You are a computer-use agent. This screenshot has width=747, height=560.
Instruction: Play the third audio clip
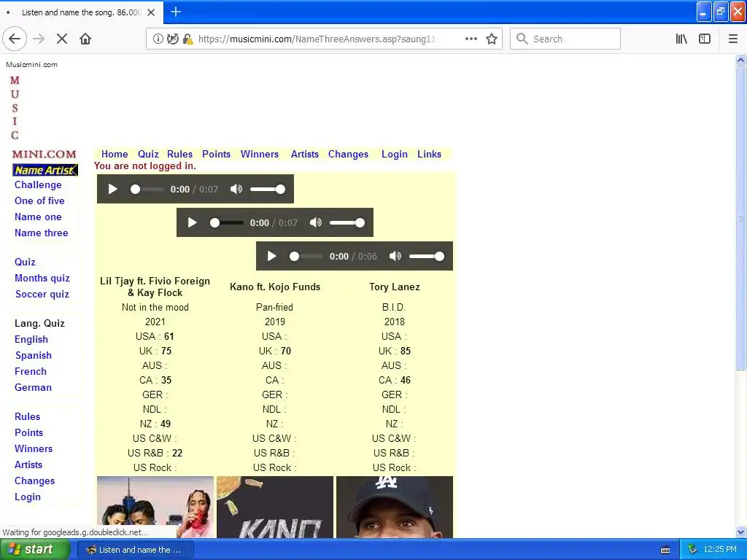[x=272, y=256]
